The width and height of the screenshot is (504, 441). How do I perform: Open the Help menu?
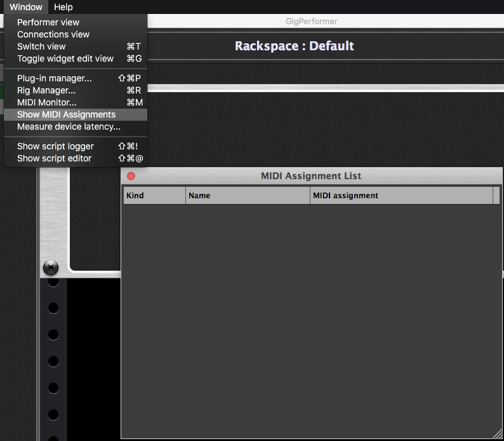click(x=63, y=7)
